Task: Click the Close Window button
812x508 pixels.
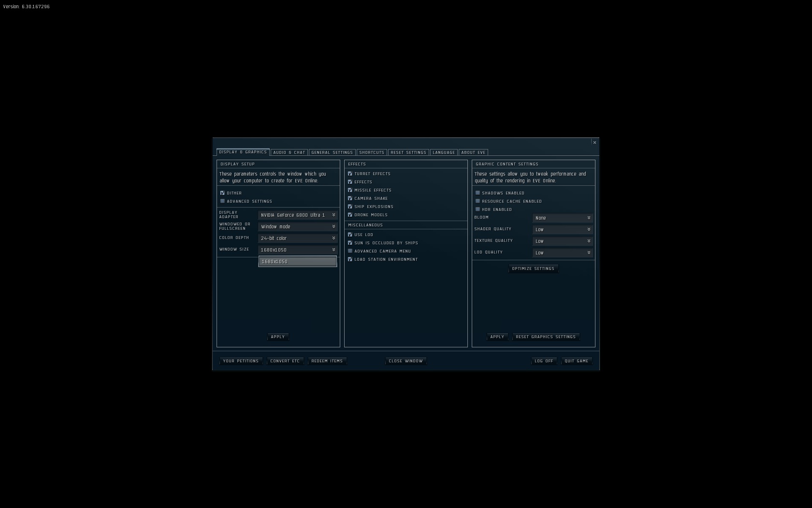Action: [406, 361]
